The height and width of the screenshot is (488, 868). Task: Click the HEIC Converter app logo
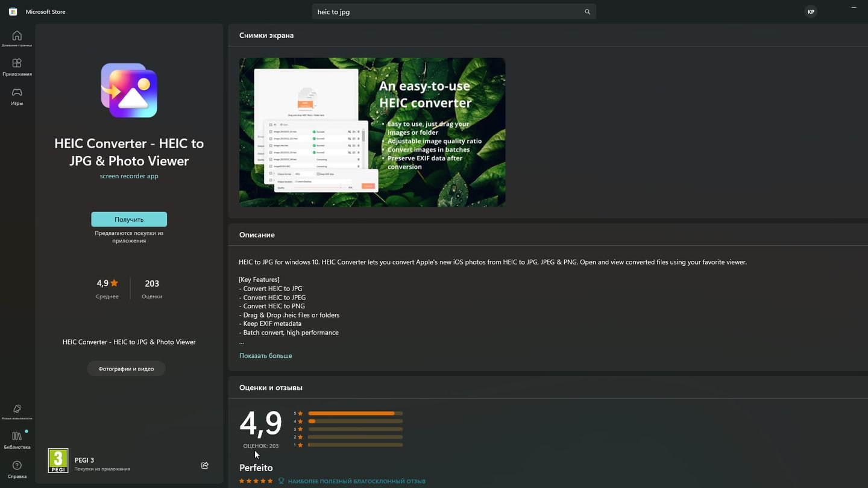[129, 90]
